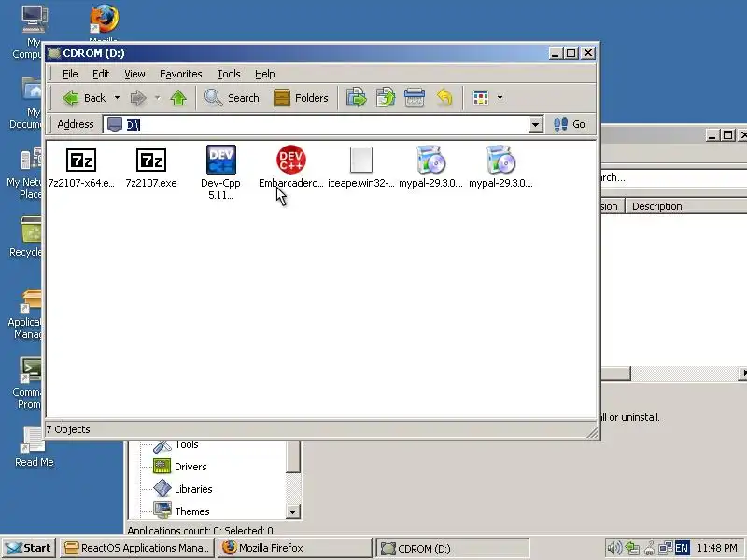Image resolution: width=747 pixels, height=560 pixels.
Task: Select the first mypal-29.3.0 installer icon
Action: pos(430,160)
